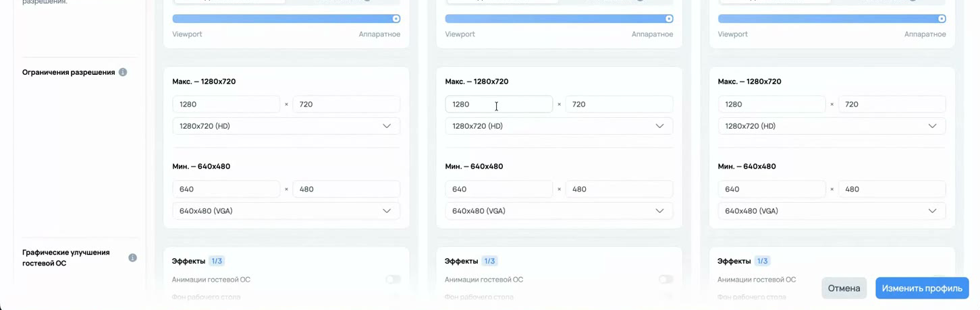The height and width of the screenshot is (310, 980).
Task: Open 1280x720 (HD) dropdown in the first column
Action: (x=286, y=126)
